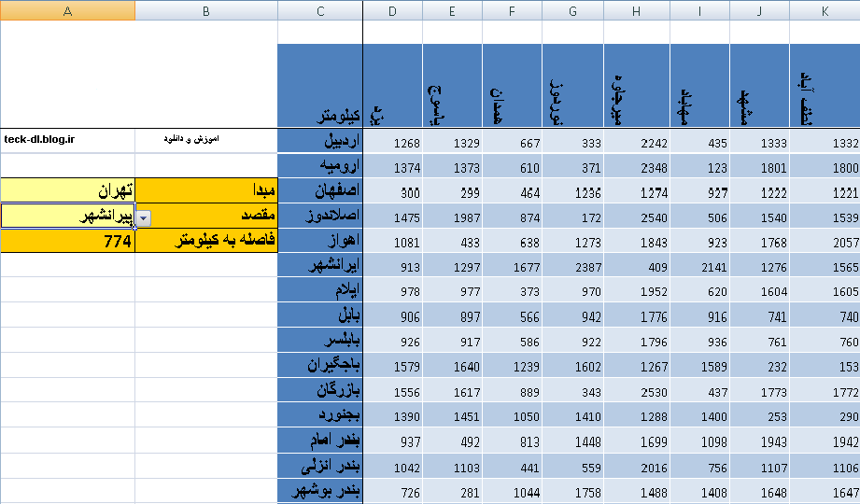Select column A header

tap(67, 10)
